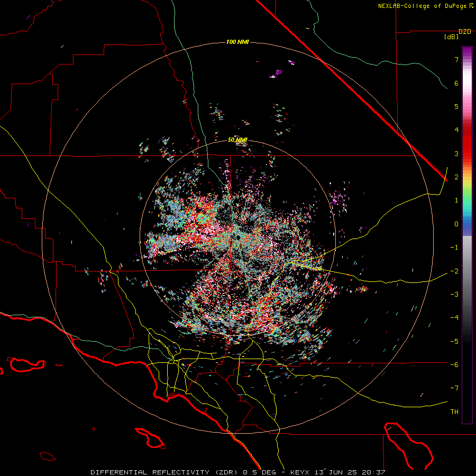
Task: Select the -5 dB scale label
Action: point(454,341)
